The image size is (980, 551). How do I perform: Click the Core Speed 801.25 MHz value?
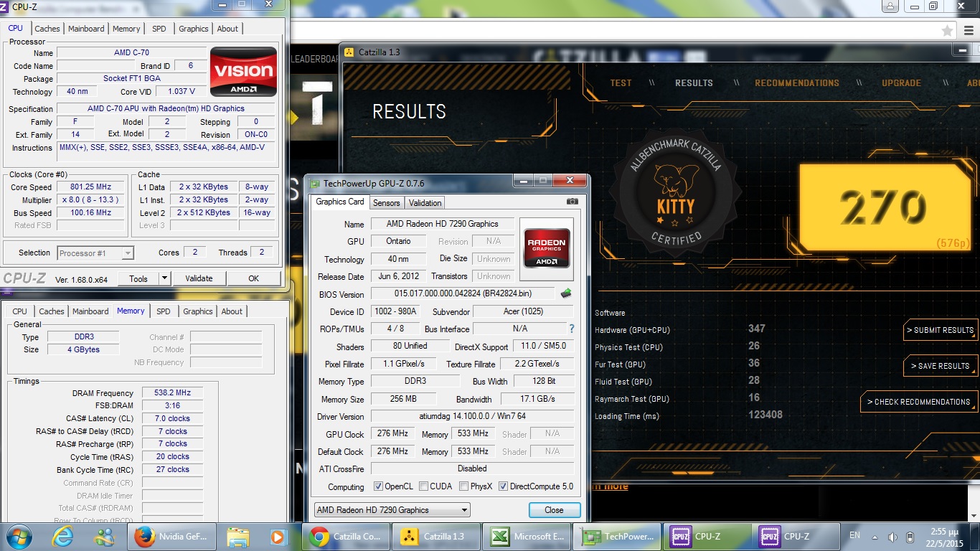pyautogui.click(x=90, y=187)
